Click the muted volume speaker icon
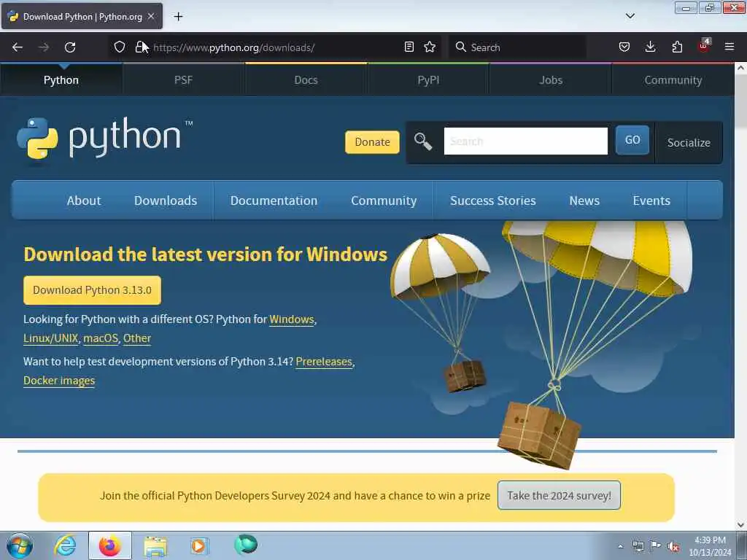 (x=673, y=546)
